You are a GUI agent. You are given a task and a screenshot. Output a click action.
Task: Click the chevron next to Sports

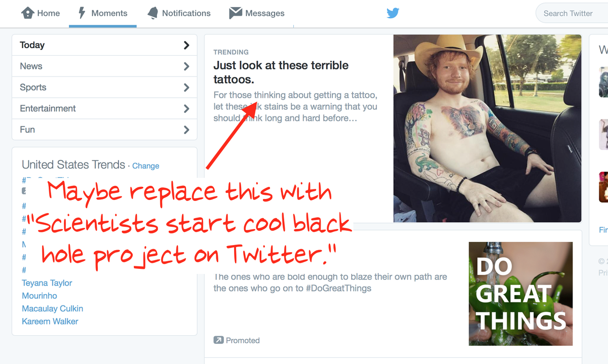(186, 88)
